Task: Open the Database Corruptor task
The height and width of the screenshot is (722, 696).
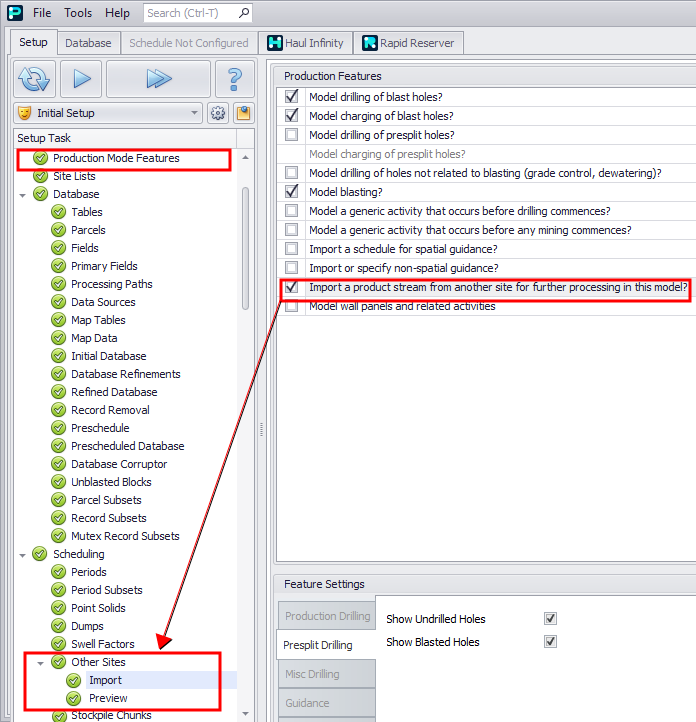Action: [119, 464]
